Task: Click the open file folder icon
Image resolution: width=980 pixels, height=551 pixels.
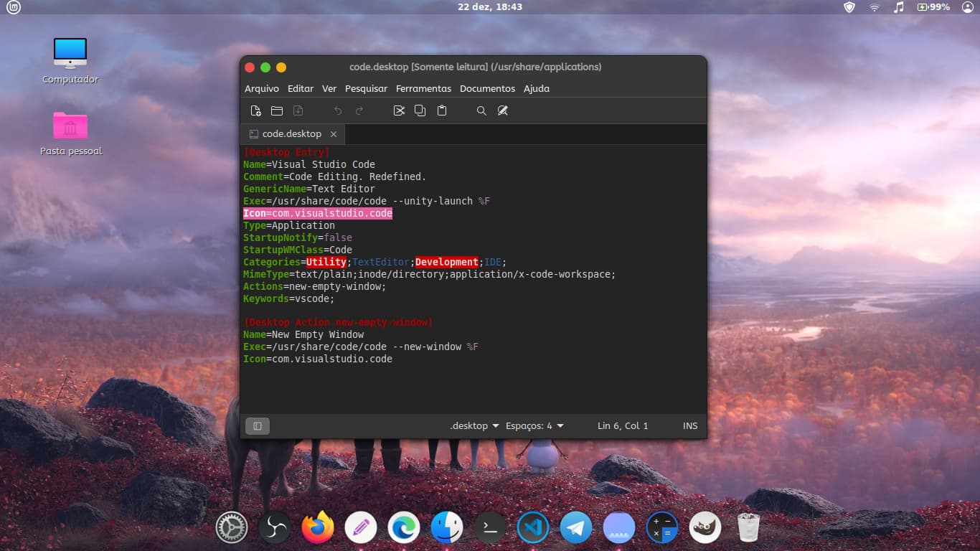Action: click(277, 110)
